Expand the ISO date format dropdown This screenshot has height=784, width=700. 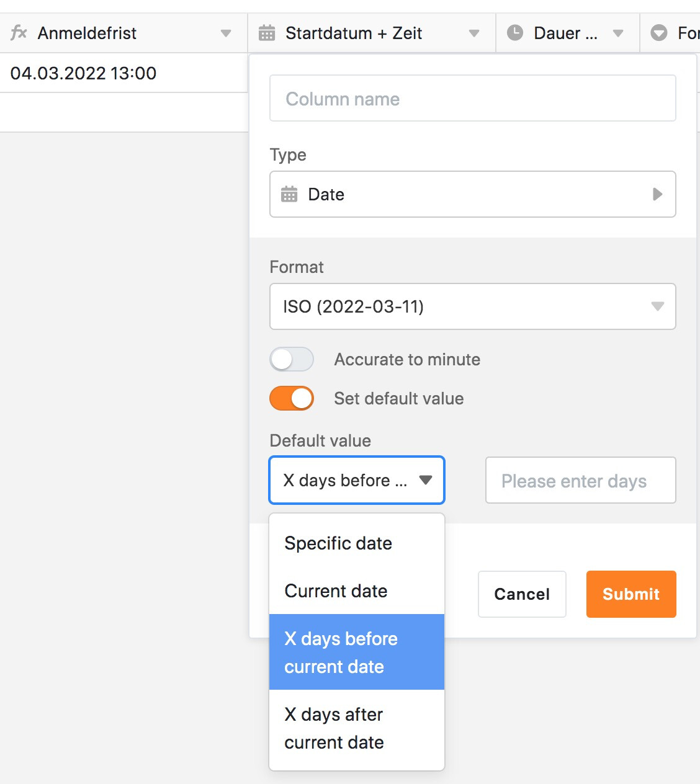click(657, 306)
